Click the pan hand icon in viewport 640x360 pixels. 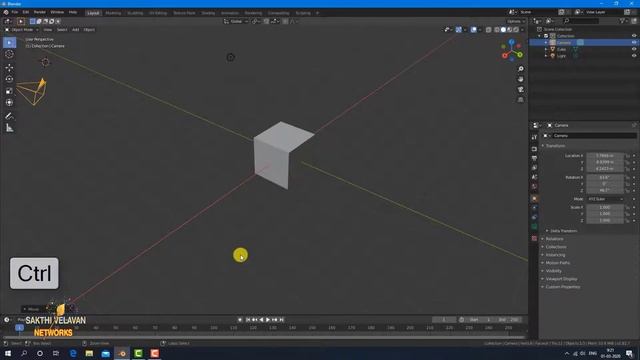520,79
